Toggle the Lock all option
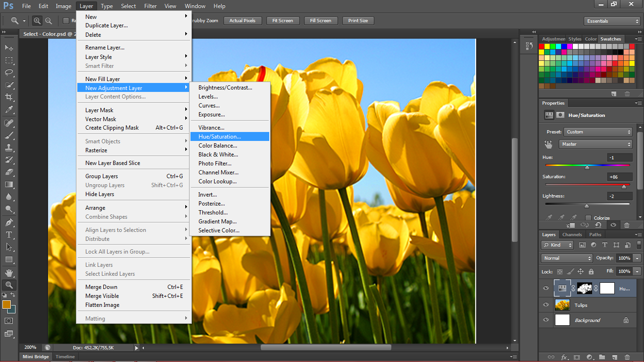The height and width of the screenshot is (362, 644). point(591,271)
